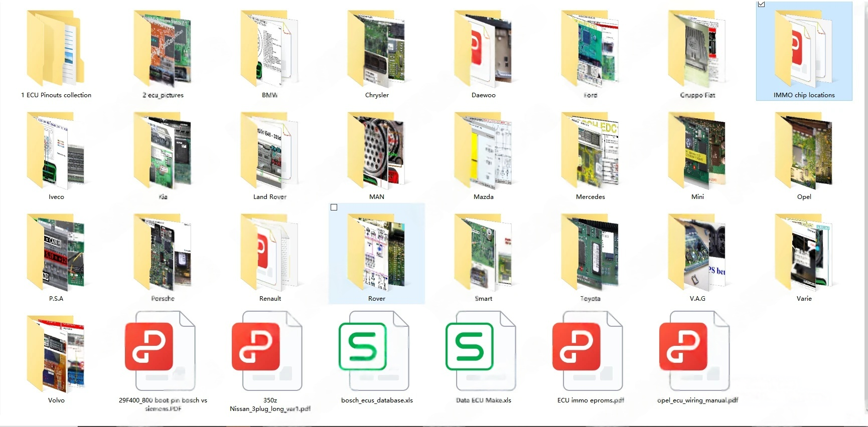Select the Volvo folder icon
The image size is (868, 427).
[x=56, y=354]
